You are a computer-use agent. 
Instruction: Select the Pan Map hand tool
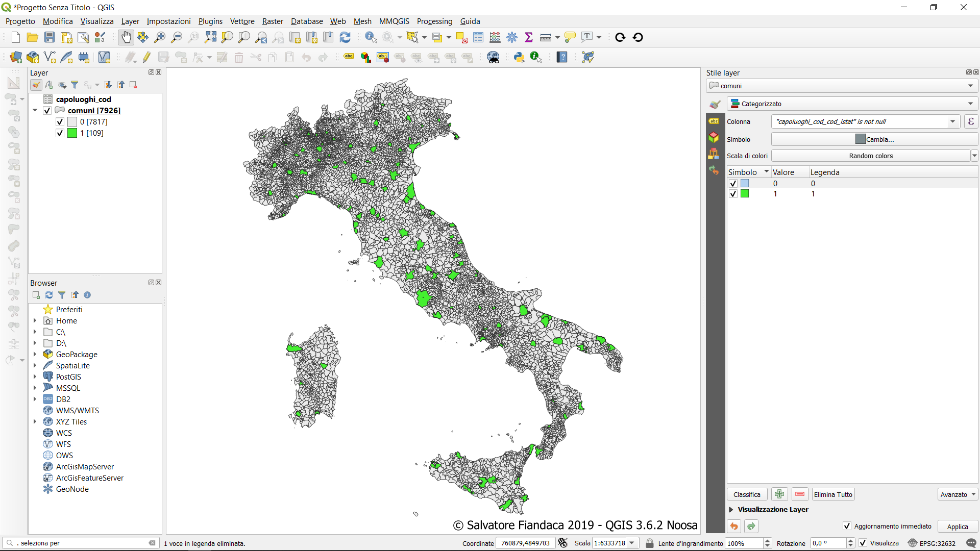pos(126,37)
